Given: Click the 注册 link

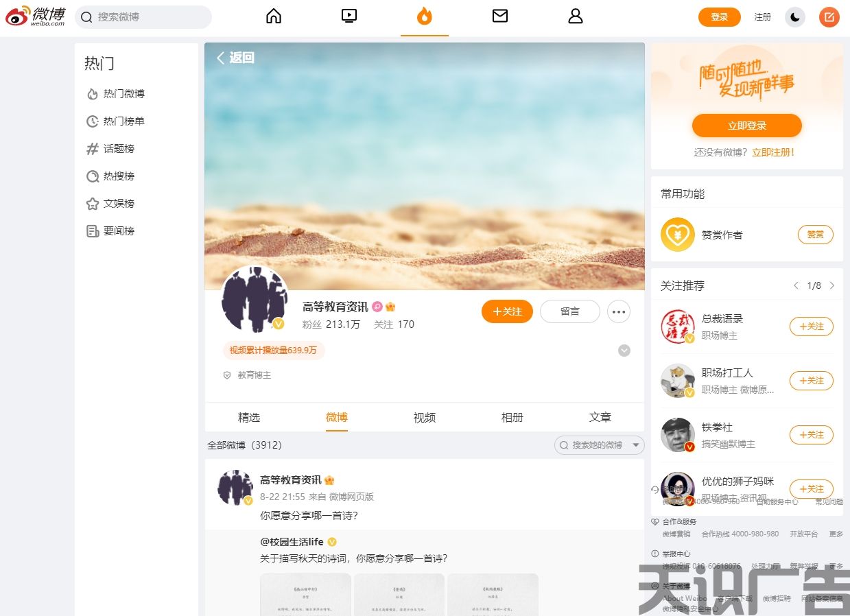Looking at the screenshot, I should coord(763,17).
